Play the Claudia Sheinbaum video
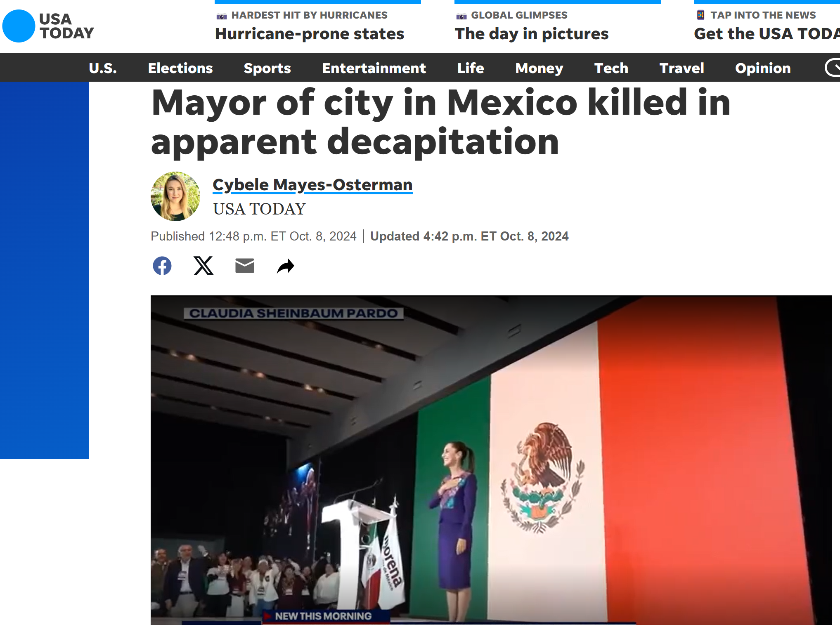 point(491,460)
